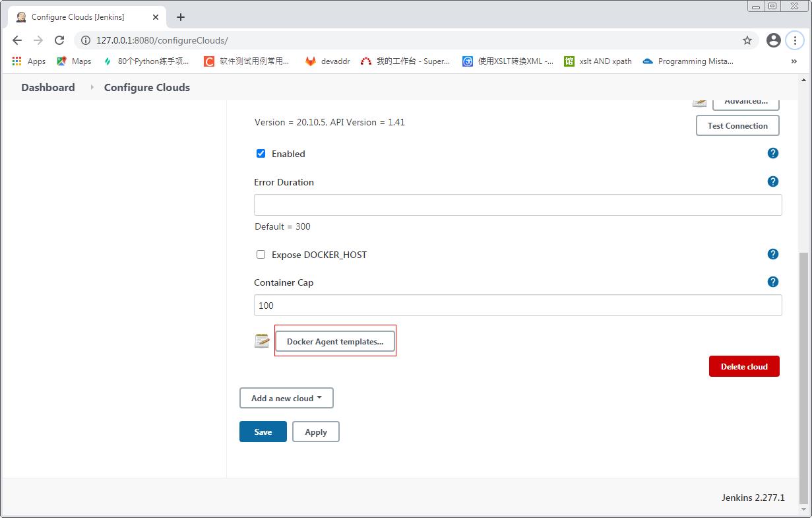Click the browser address bar URL
The height and width of the screenshot is (518, 812).
tap(162, 40)
